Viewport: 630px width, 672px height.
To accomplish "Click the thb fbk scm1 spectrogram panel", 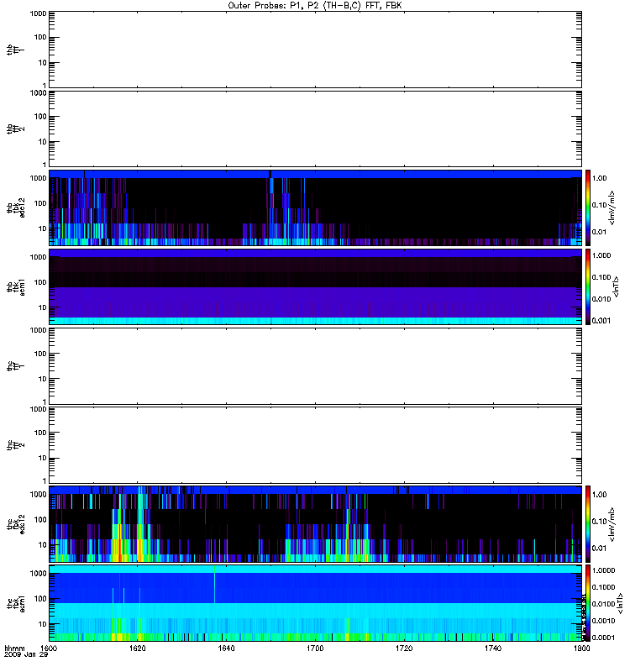I will (x=315, y=287).
